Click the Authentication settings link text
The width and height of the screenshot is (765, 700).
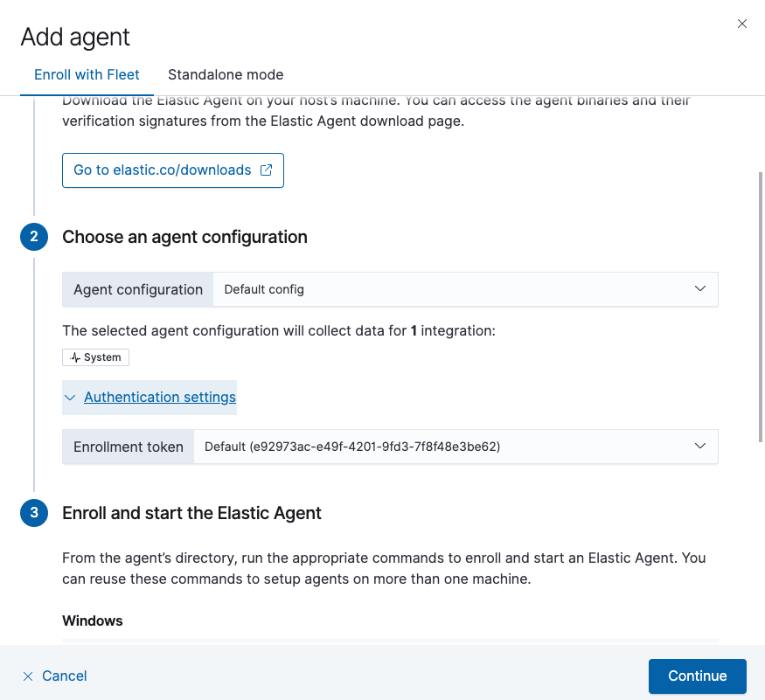coord(159,397)
